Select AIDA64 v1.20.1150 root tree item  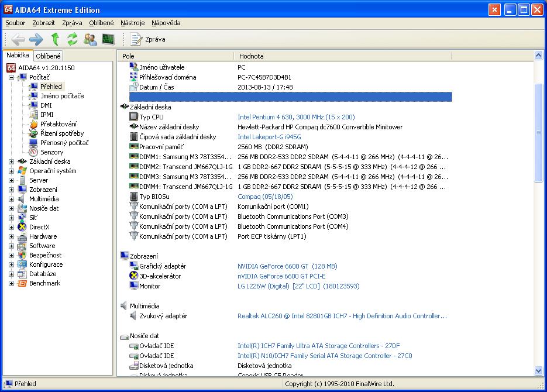click(46, 68)
